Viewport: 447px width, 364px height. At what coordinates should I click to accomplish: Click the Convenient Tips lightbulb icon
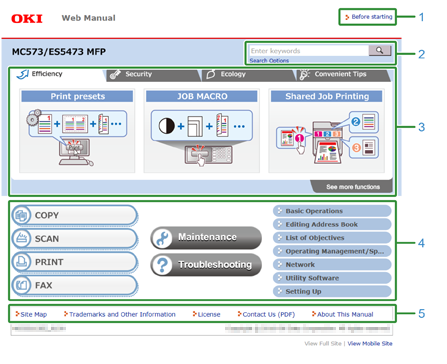coord(304,75)
